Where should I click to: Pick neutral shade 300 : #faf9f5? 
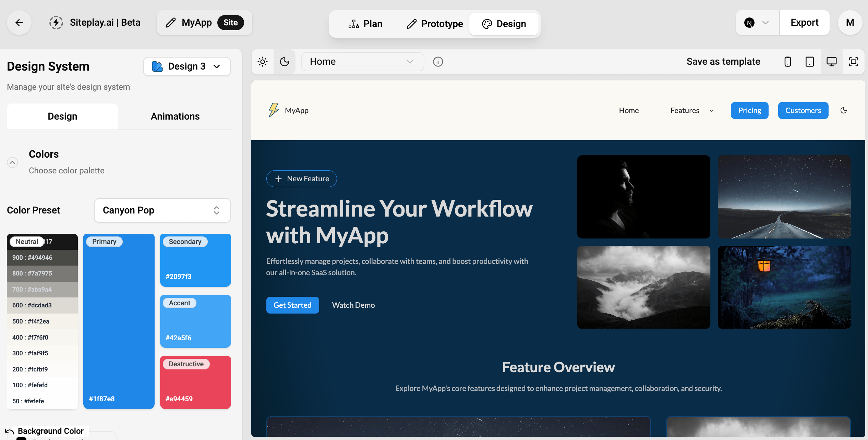42,353
